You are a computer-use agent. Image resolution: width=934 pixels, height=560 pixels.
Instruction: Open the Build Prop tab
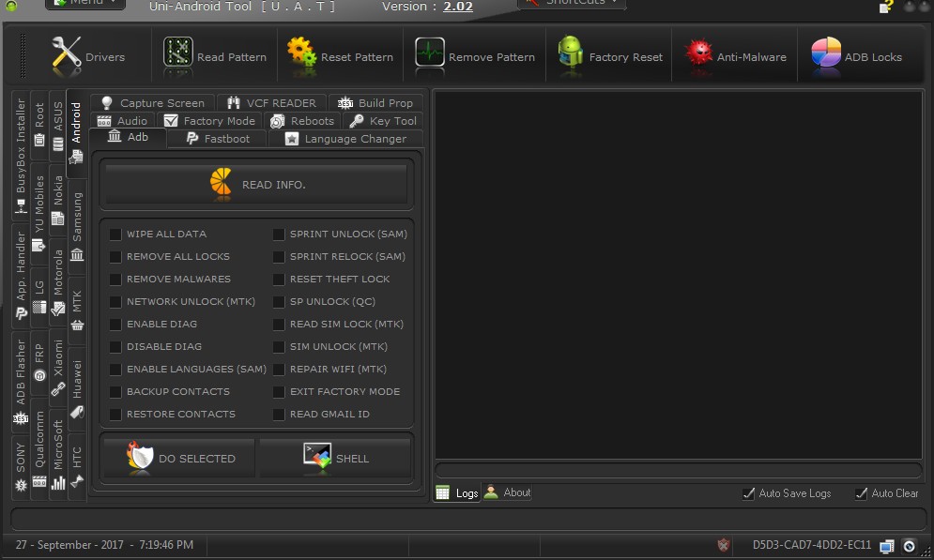tap(375, 102)
